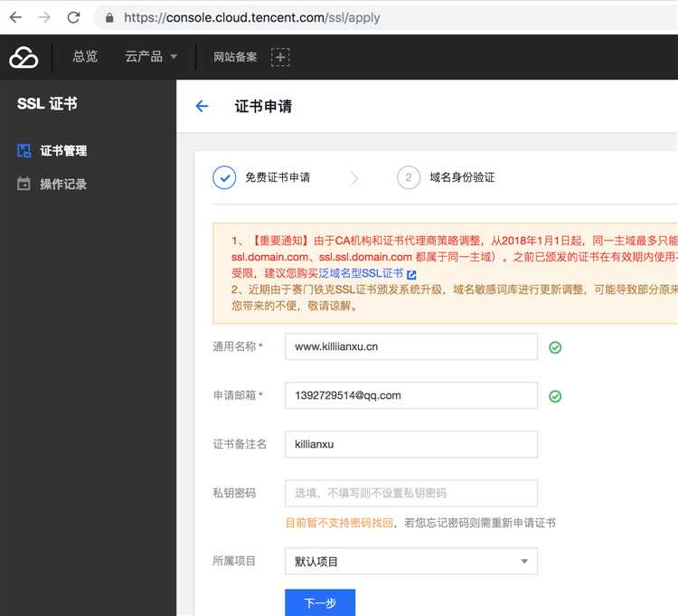This screenshot has width=678, height=616.
Task: Click the 证书备注名 input field
Action: (x=411, y=444)
